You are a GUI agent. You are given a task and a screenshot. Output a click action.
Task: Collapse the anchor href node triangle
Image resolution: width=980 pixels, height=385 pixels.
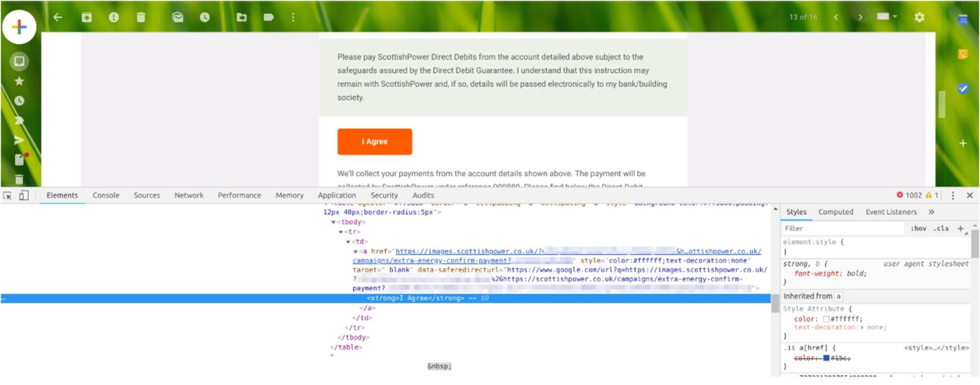pyautogui.click(x=355, y=251)
